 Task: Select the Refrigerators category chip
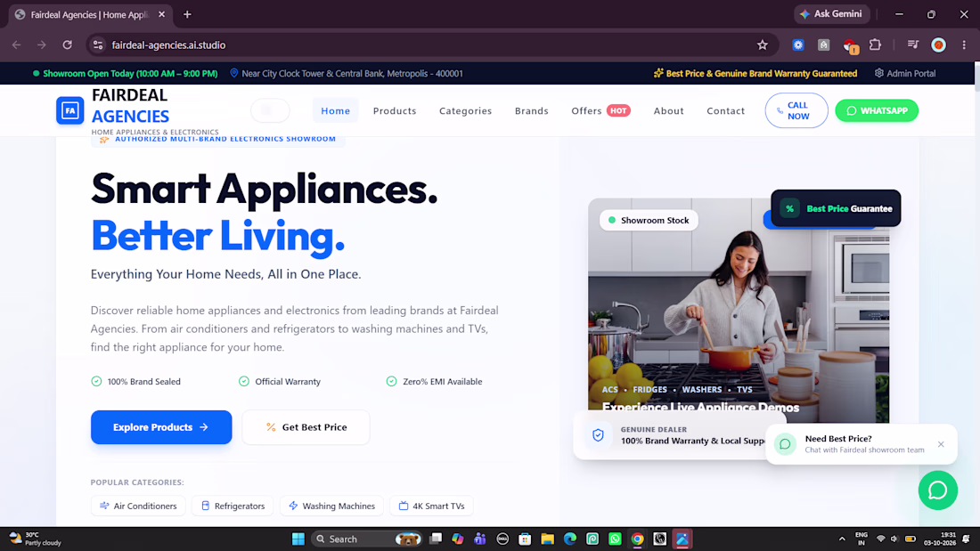[x=233, y=506]
